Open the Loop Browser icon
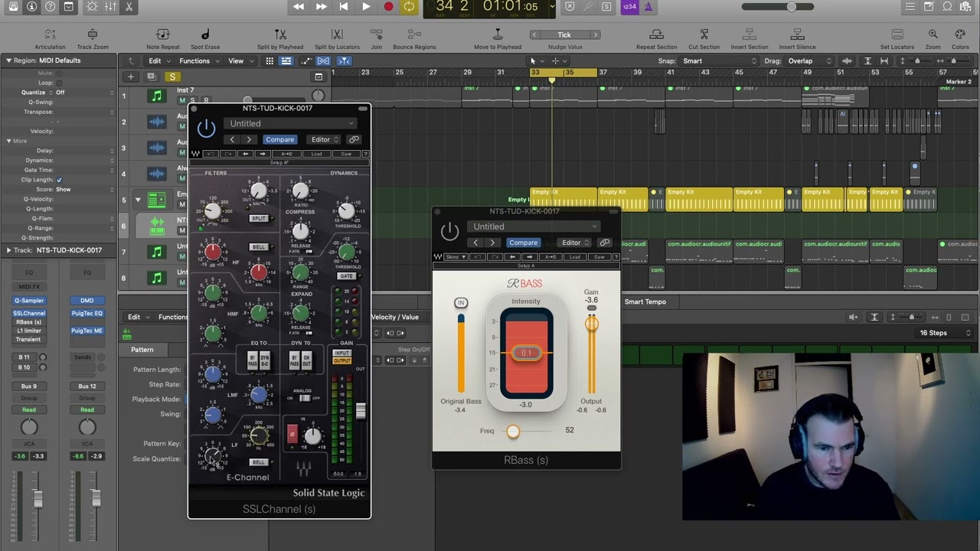The height and width of the screenshot is (551, 980). click(948, 7)
